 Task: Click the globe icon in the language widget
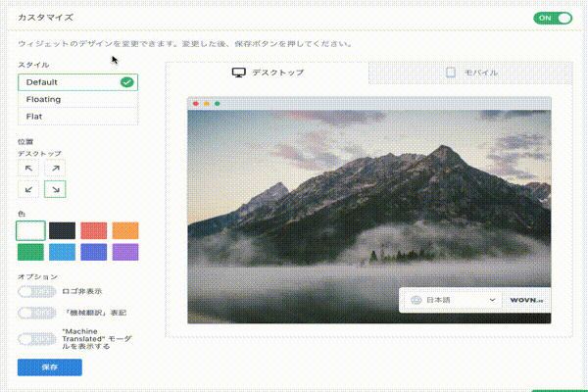416,300
